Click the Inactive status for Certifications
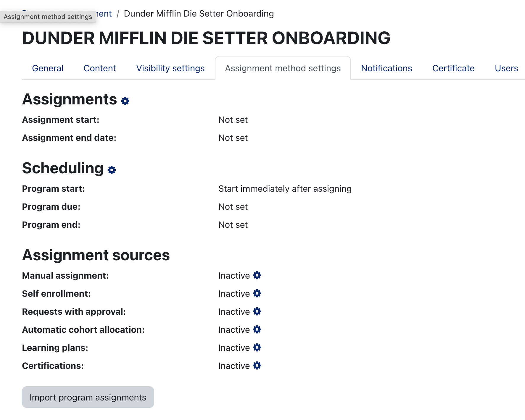The image size is (525, 420). tap(234, 366)
